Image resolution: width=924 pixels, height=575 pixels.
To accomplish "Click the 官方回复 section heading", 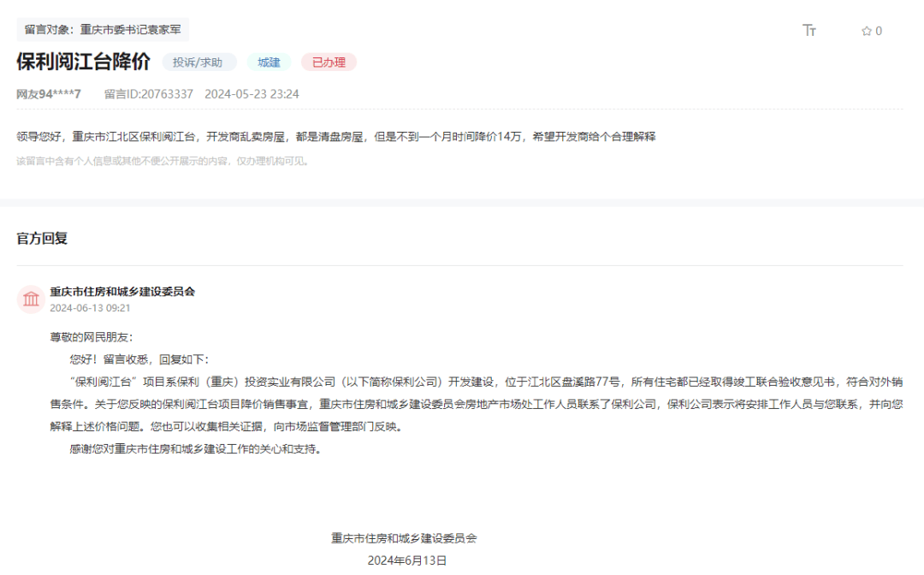I will pos(42,239).
